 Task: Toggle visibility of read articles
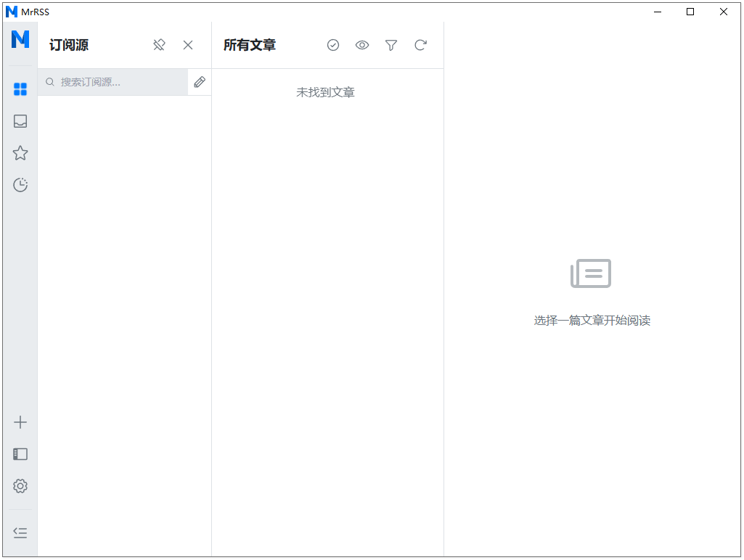coord(362,44)
